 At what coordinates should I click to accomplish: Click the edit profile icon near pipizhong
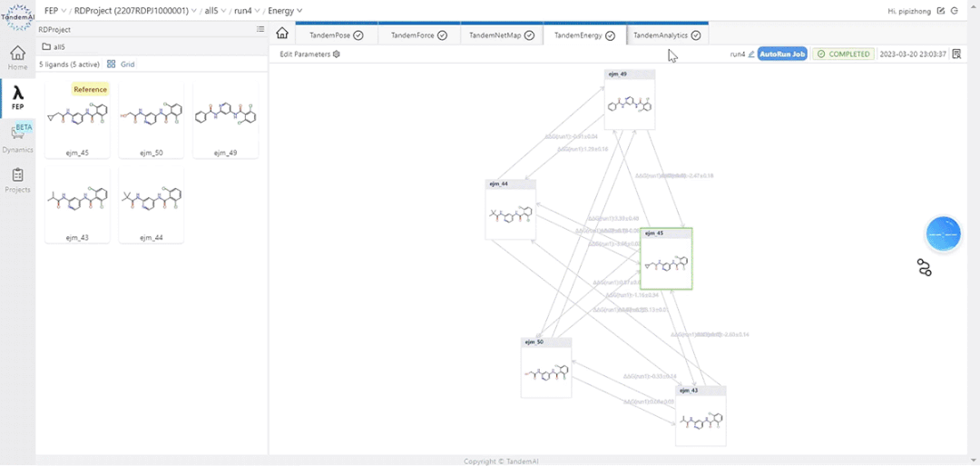coord(941,11)
